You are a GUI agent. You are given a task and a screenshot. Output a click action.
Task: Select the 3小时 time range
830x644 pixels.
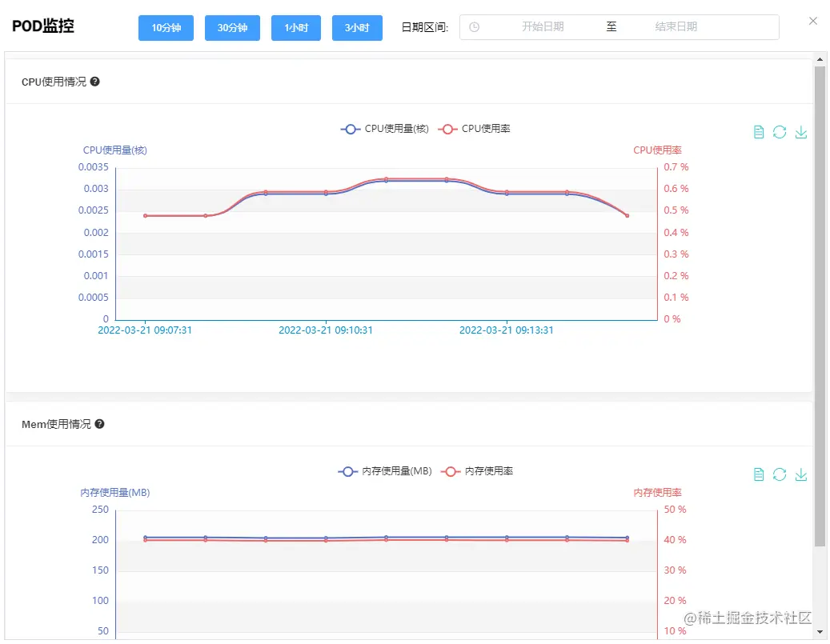pos(357,27)
